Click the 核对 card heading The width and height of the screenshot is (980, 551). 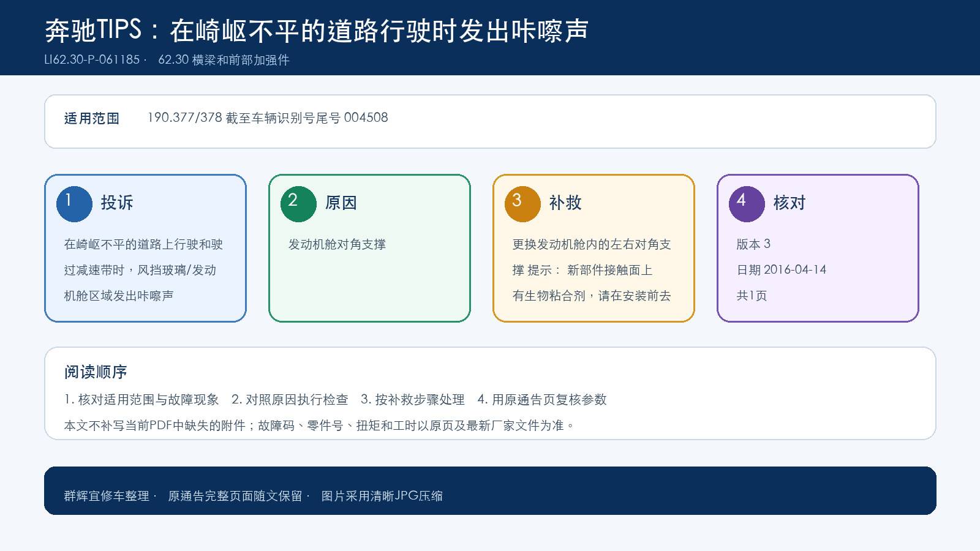tap(790, 203)
